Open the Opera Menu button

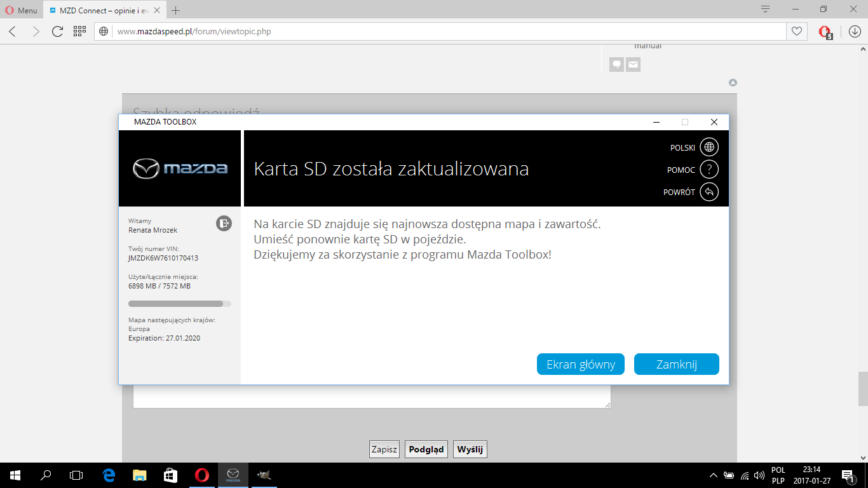click(22, 10)
